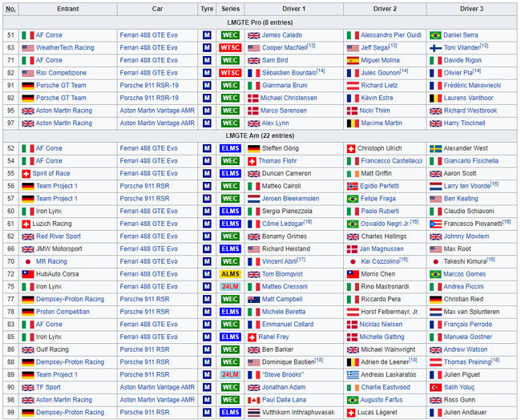Click the ELMS badge in row 52

[x=230, y=148]
